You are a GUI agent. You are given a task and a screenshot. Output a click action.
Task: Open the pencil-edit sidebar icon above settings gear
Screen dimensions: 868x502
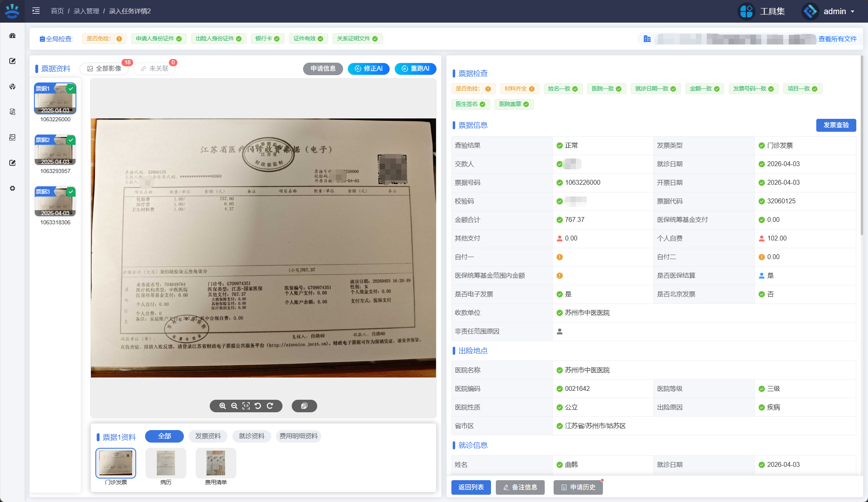(x=13, y=163)
